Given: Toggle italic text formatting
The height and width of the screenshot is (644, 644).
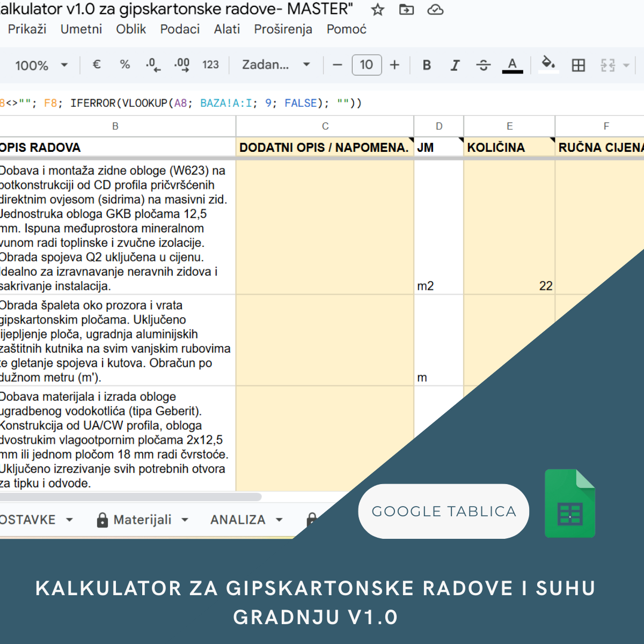Looking at the screenshot, I should pyautogui.click(x=455, y=65).
